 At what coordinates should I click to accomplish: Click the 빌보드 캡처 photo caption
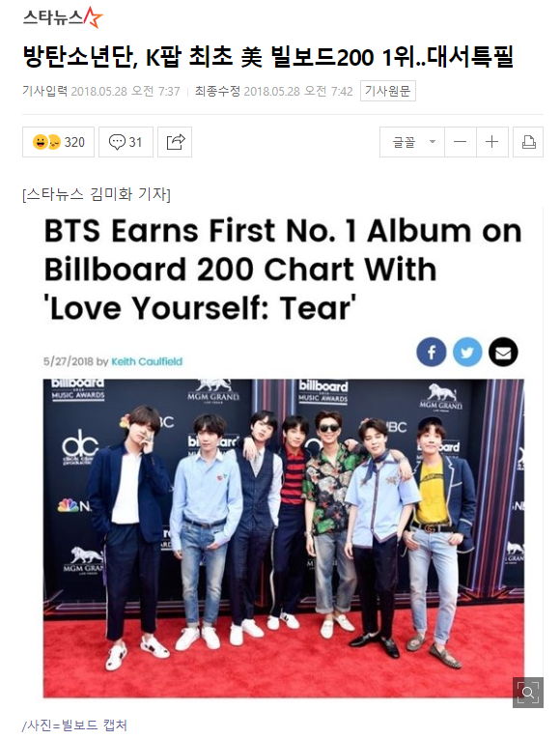pos(74,725)
